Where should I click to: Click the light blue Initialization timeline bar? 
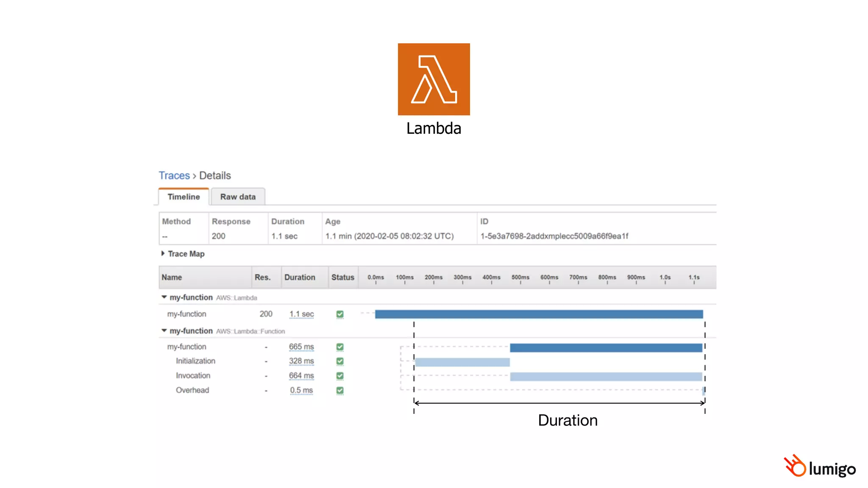click(x=462, y=362)
